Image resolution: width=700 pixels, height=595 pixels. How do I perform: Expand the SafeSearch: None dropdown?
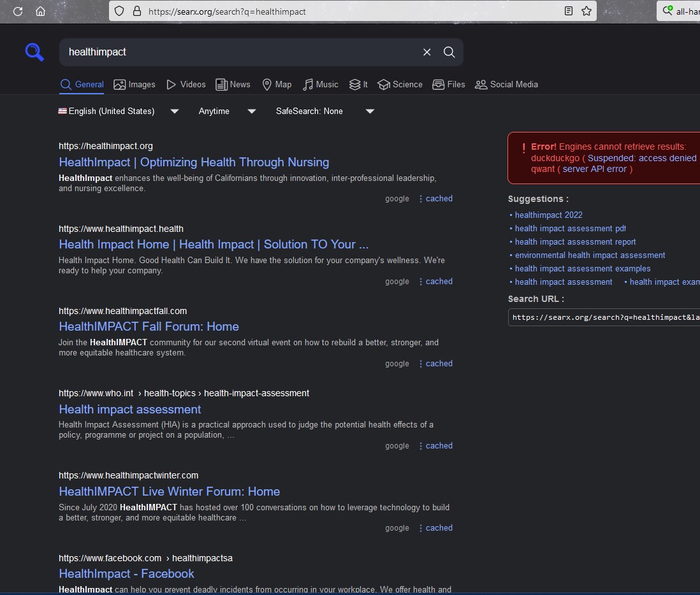click(x=324, y=111)
